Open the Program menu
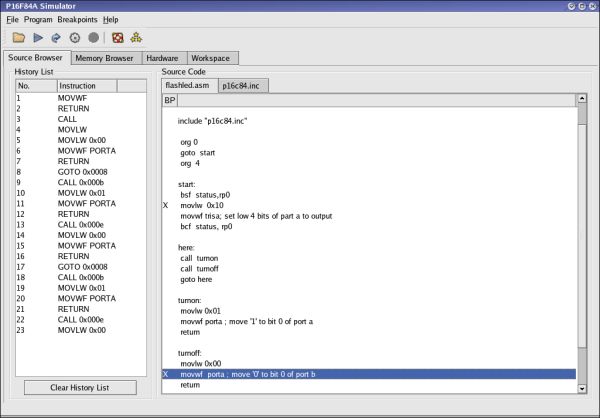Image resolution: width=600 pixels, height=418 pixels. click(x=38, y=19)
